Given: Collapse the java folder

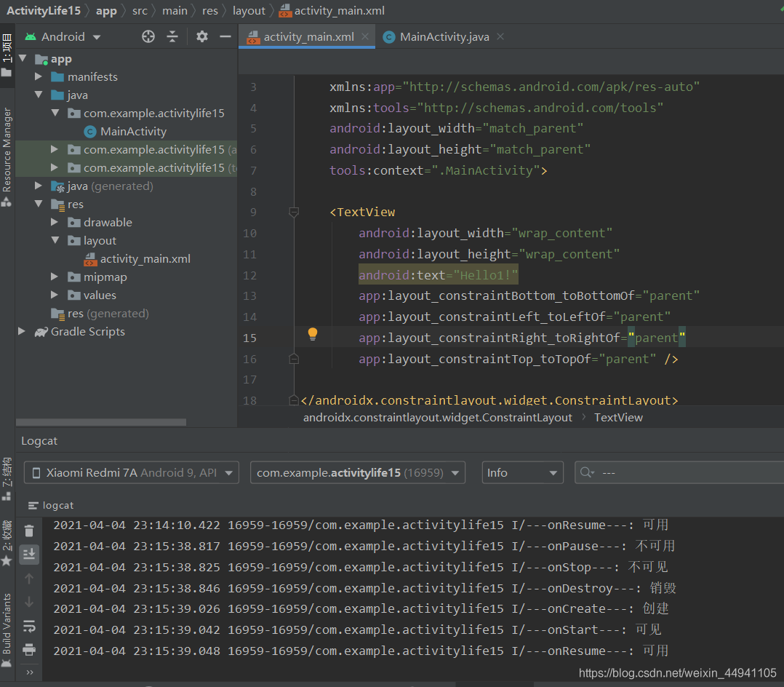Looking at the screenshot, I should 39,95.
